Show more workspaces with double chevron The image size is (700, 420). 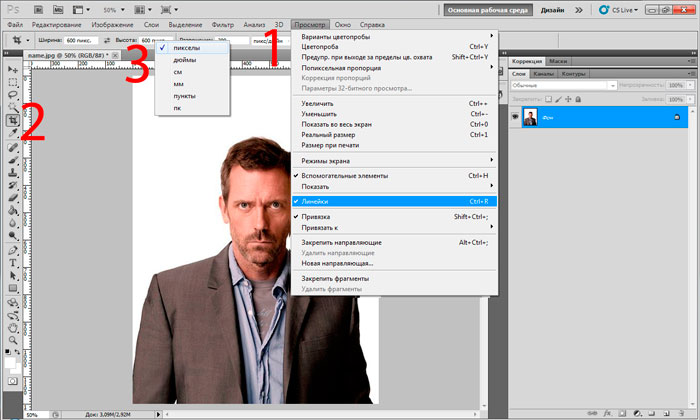click(579, 10)
